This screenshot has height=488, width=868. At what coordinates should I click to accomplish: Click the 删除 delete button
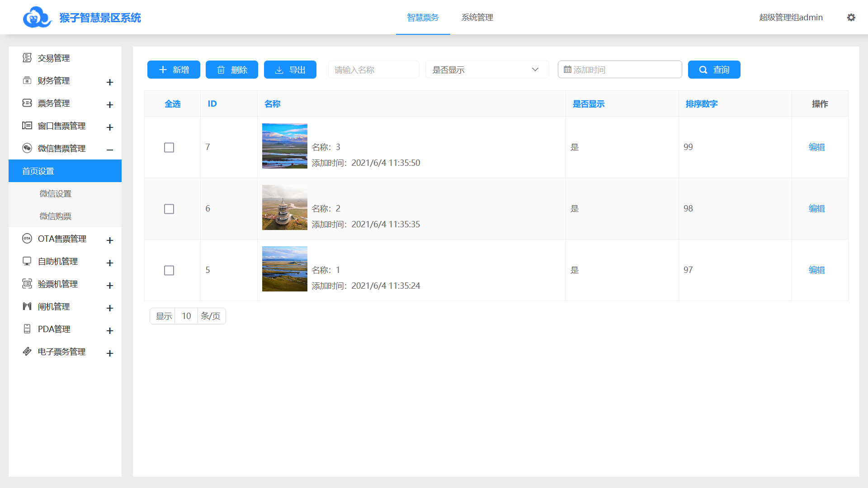point(232,70)
